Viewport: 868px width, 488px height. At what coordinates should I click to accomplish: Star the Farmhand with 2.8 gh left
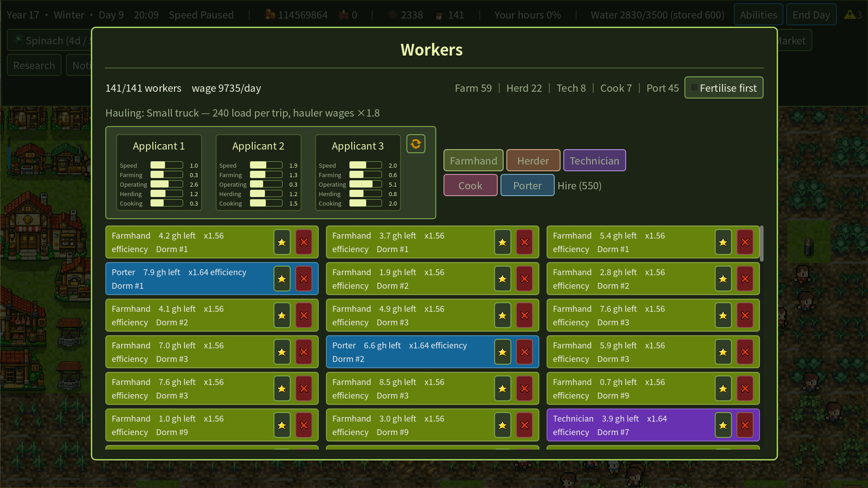click(x=723, y=279)
